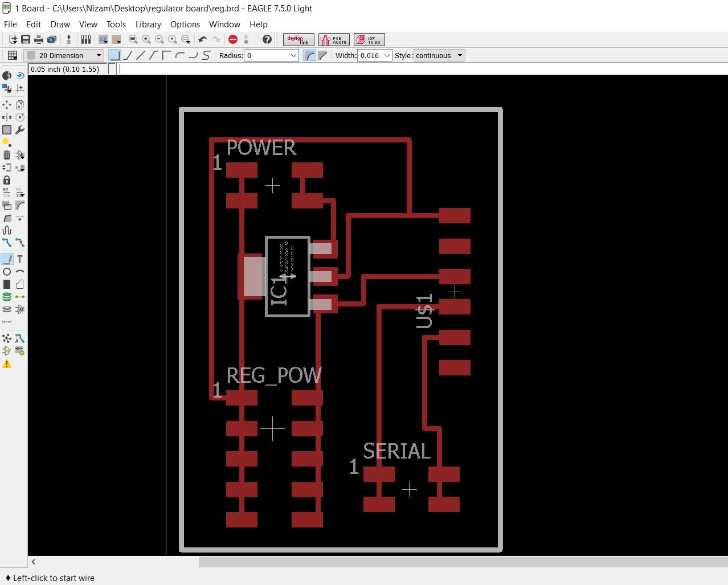Open the File menu
Screen dimensions: 728x585
10,24
